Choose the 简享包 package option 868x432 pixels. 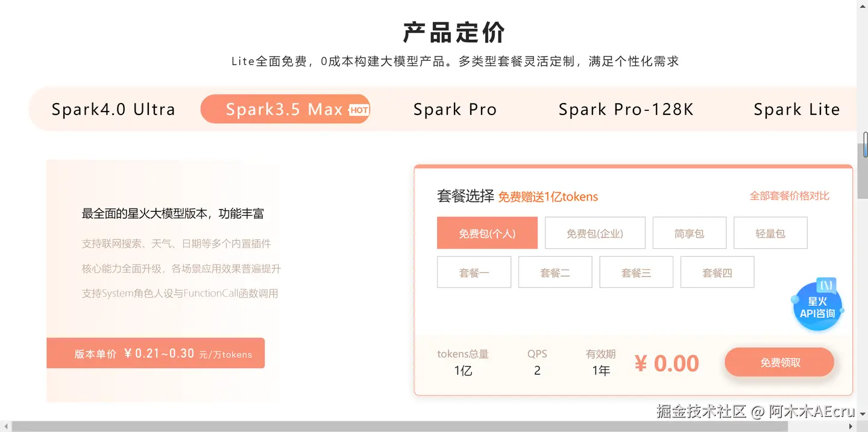tap(690, 233)
